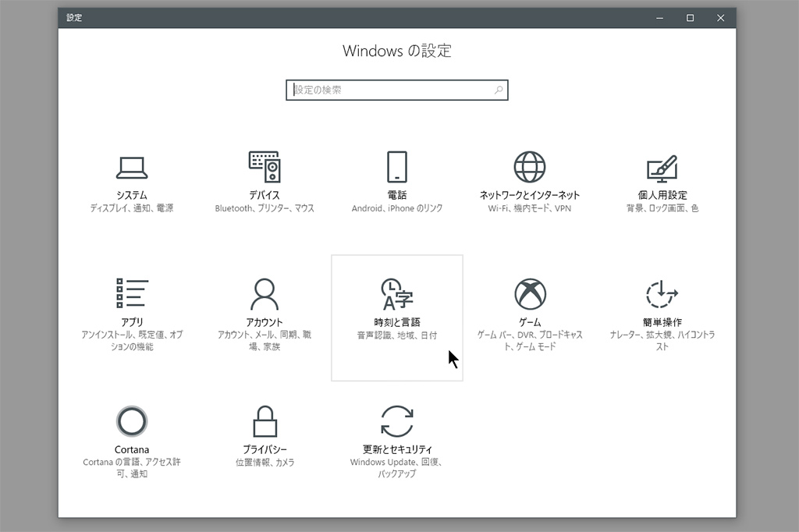This screenshot has width=799, height=532.
Task: Click the 'Windows の設定' heading
Action: coord(397,51)
